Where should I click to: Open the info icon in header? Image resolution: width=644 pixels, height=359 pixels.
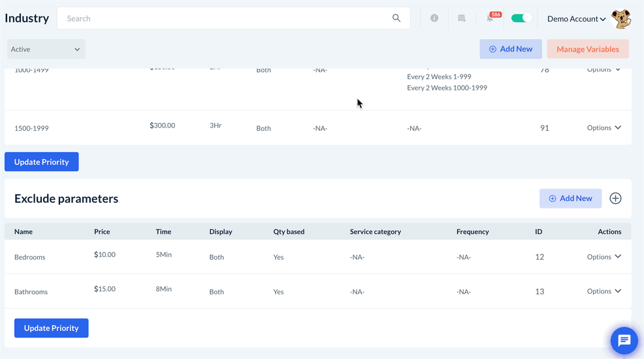click(434, 18)
